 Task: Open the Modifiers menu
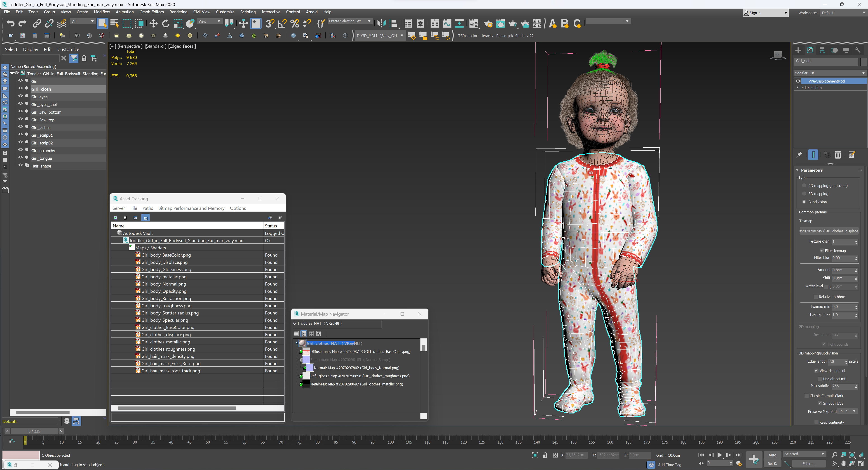pos(102,12)
